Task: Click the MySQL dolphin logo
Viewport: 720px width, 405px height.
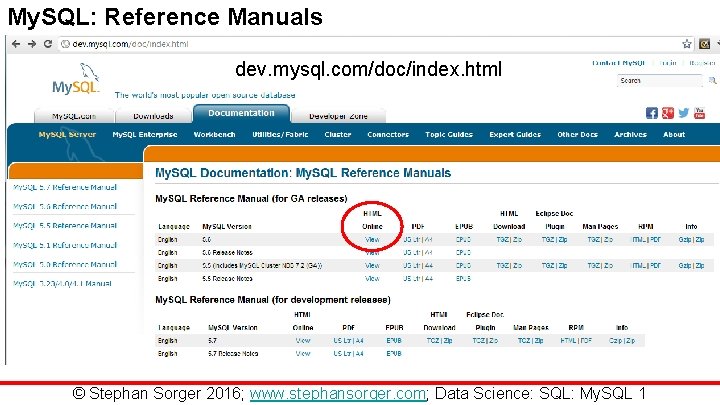Action: pyautogui.click(x=77, y=79)
